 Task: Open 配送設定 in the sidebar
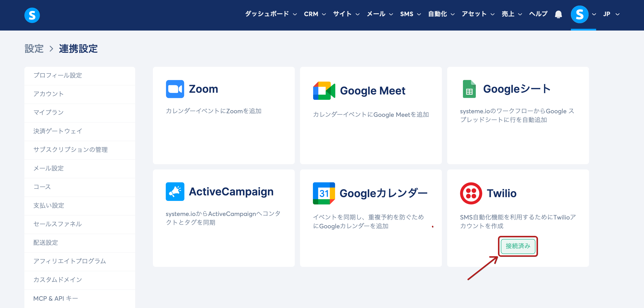click(x=80, y=243)
